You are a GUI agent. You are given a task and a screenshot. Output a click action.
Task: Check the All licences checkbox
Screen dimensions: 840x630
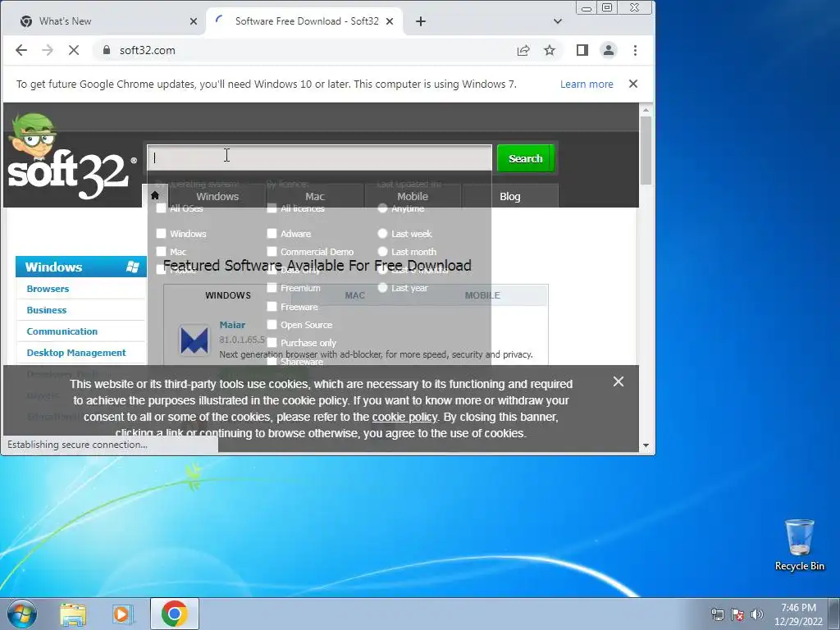272,208
